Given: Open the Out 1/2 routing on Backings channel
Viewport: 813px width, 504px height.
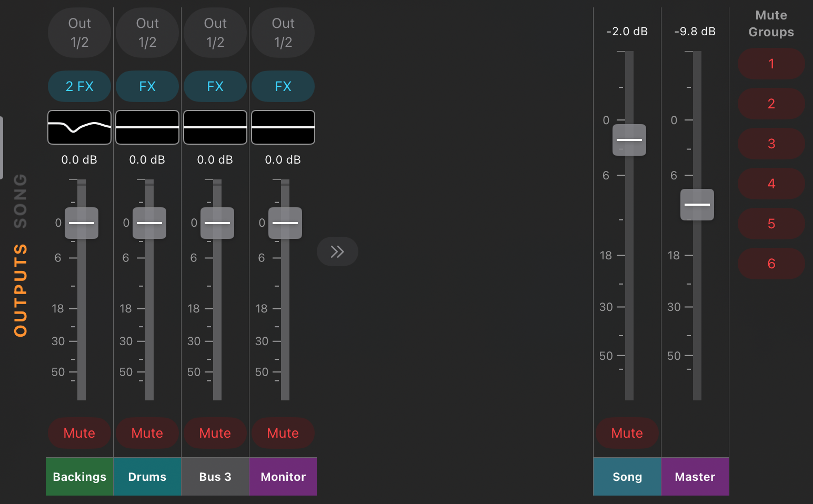Looking at the screenshot, I should (x=79, y=33).
